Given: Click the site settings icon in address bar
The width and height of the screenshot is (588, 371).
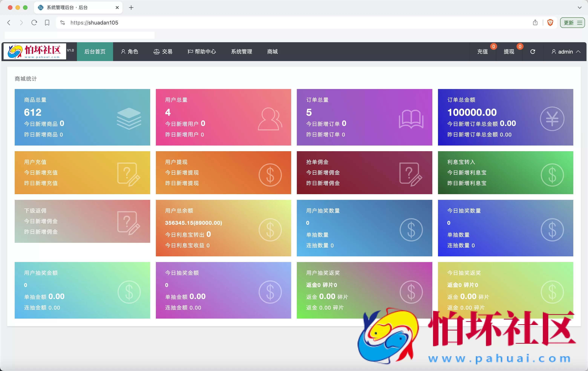Looking at the screenshot, I should pos(63,23).
